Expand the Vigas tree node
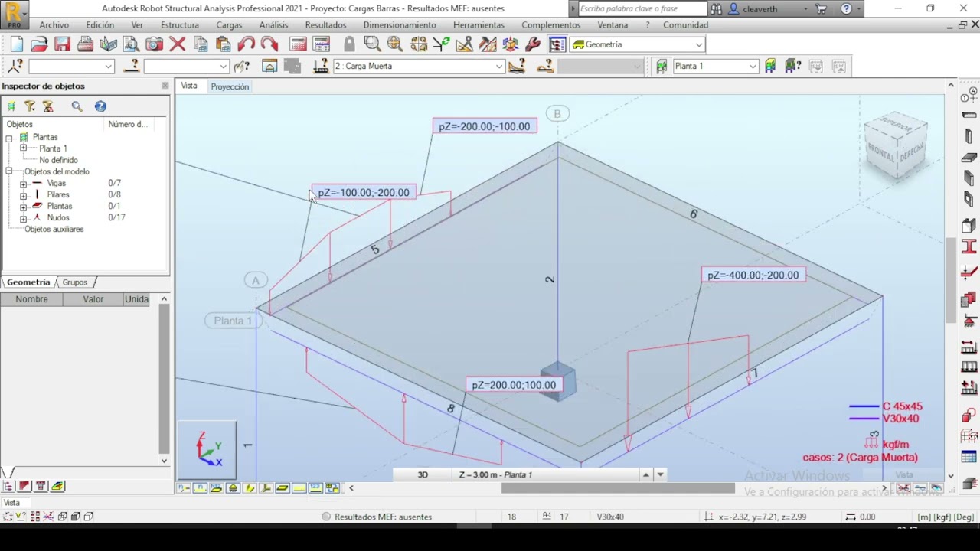 click(x=23, y=184)
